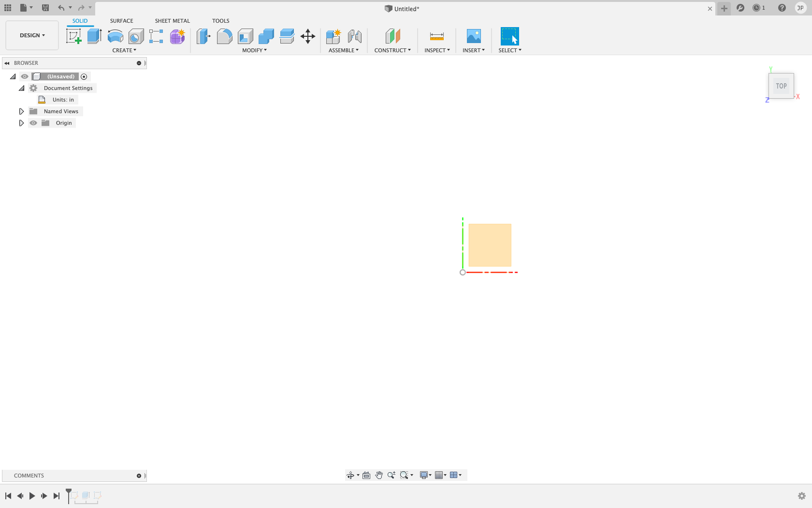Open the MODIFY dropdown menu
Screen dimensions: 812x508
click(x=254, y=50)
